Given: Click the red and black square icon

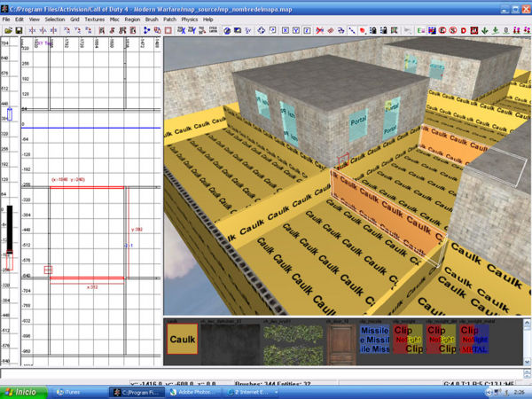Looking at the screenshot, I should click(x=474, y=30).
